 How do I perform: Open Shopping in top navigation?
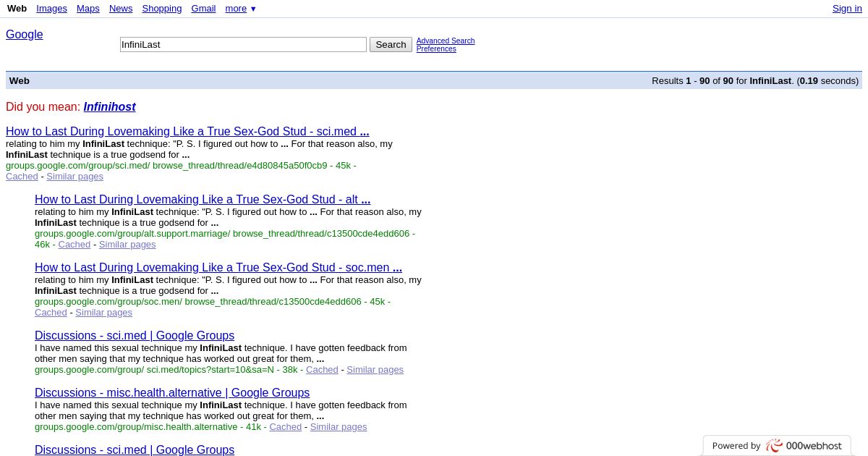pyautogui.click(x=162, y=9)
